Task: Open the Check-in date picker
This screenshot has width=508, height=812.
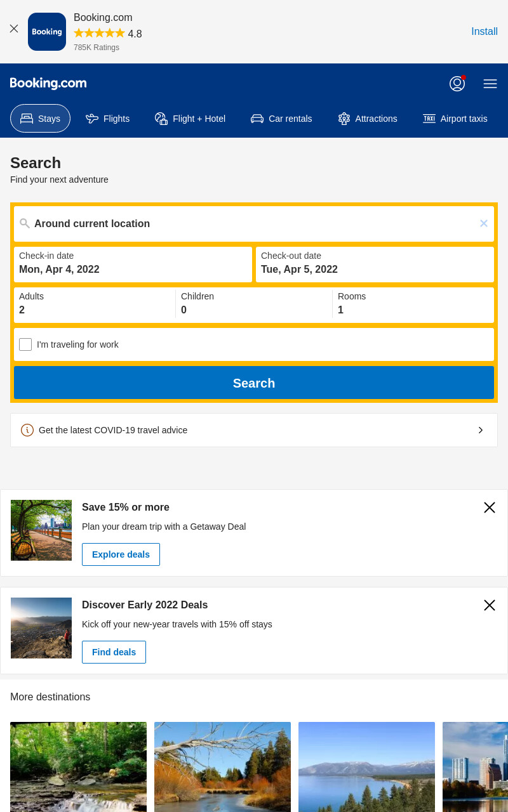Action: pos(133,265)
